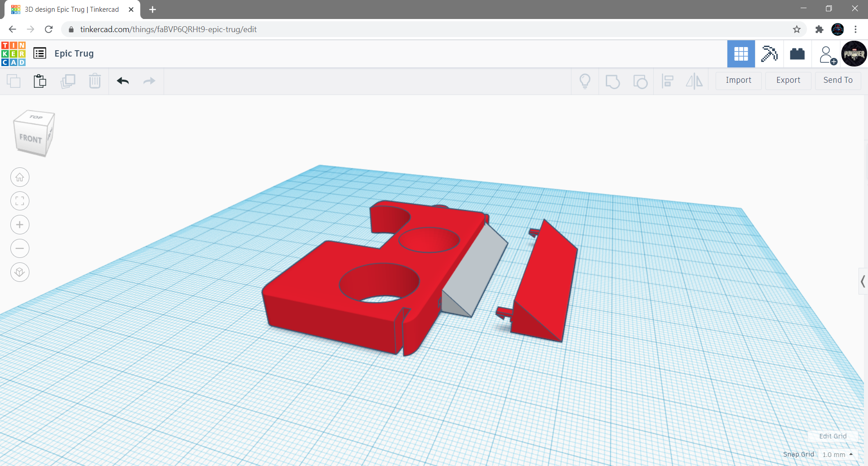This screenshot has height=466, width=868.
Task: Go forward in browser history
Action: pos(30,29)
